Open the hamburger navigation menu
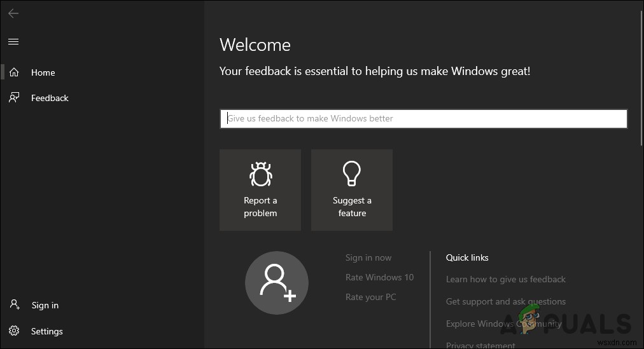 pyautogui.click(x=13, y=41)
